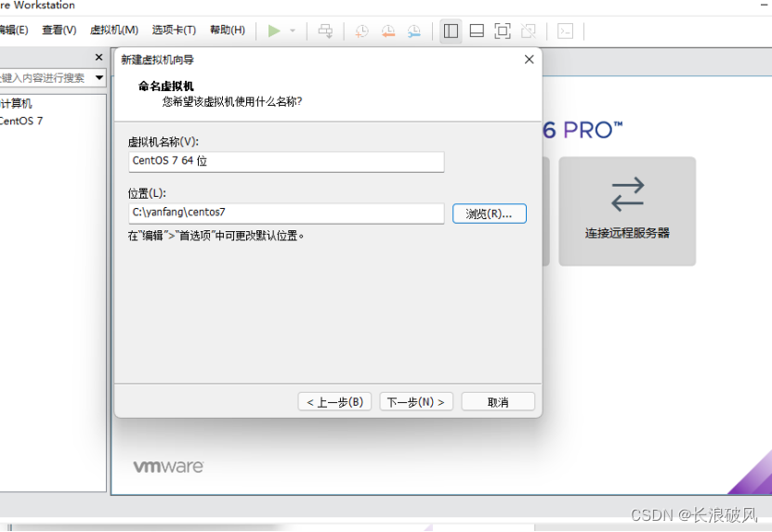Viewport: 772px width, 532px height.
Task: Click the 连接远程服务器 tile
Action: (627, 212)
